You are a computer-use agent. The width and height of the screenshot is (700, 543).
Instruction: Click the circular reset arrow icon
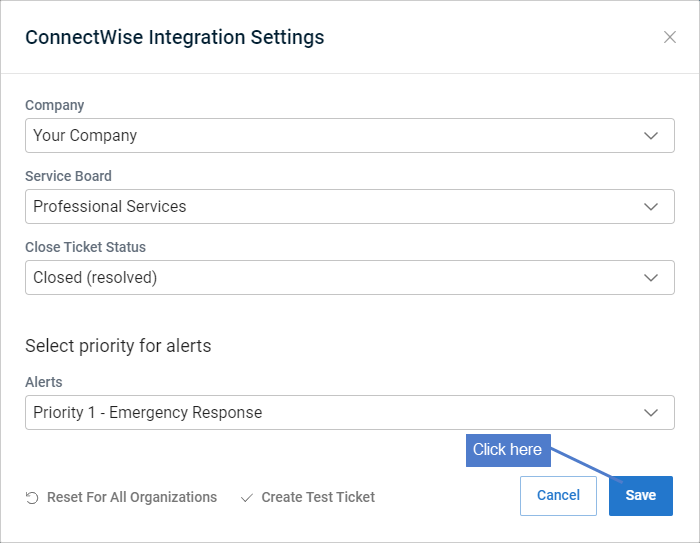32,497
